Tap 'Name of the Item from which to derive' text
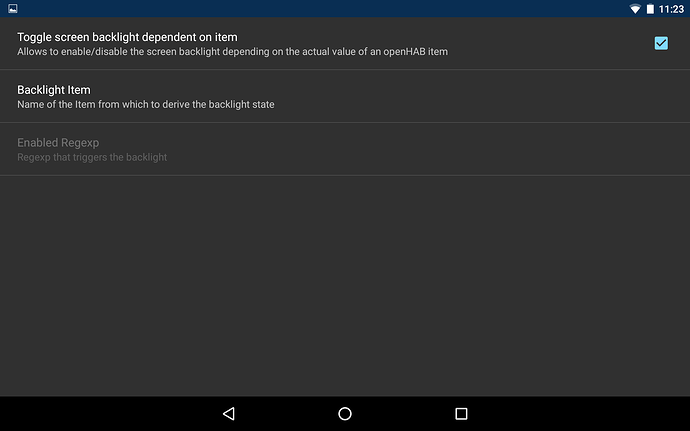The height and width of the screenshot is (431, 690). (x=146, y=104)
